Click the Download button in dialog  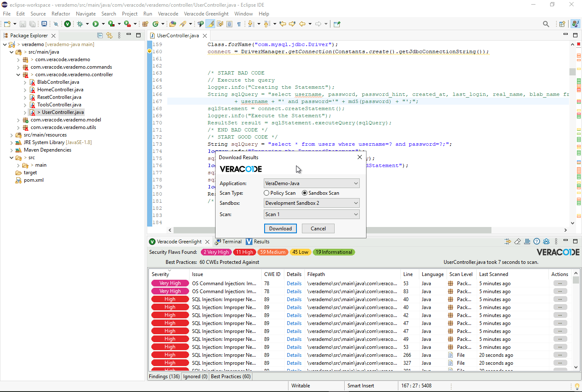[281, 229]
